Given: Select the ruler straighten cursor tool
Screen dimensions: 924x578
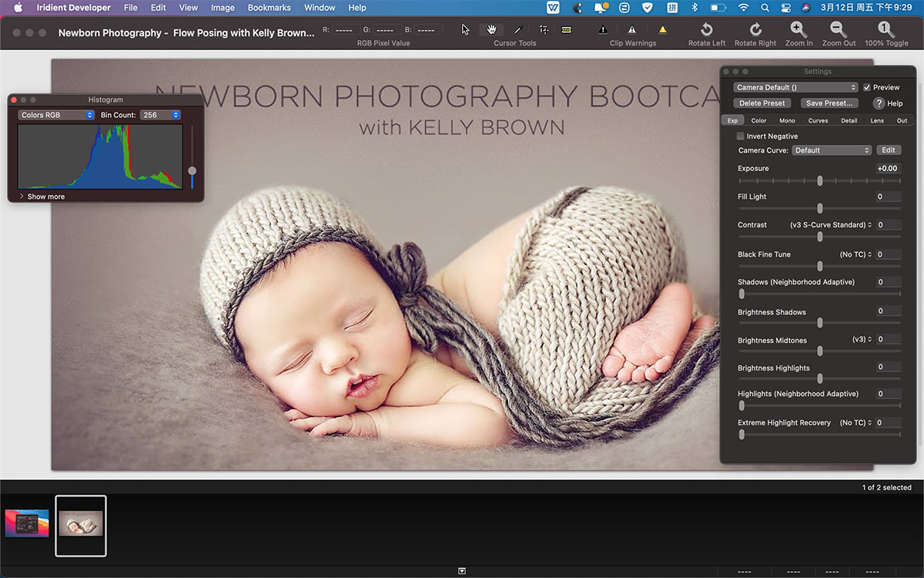Looking at the screenshot, I should tap(567, 29).
